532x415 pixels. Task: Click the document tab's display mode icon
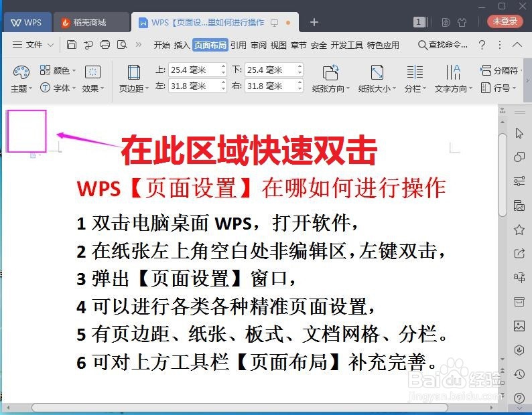tap(274, 23)
